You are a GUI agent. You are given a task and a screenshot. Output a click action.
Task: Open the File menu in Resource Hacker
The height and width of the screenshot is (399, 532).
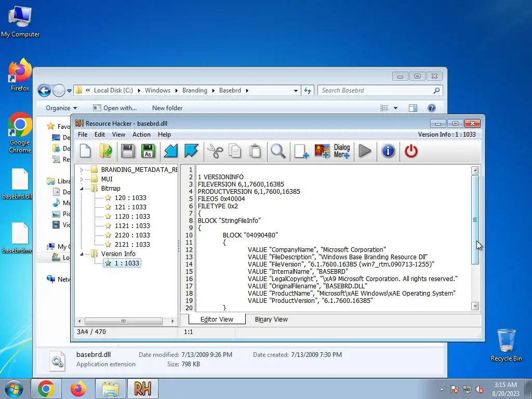[x=83, y=135]
